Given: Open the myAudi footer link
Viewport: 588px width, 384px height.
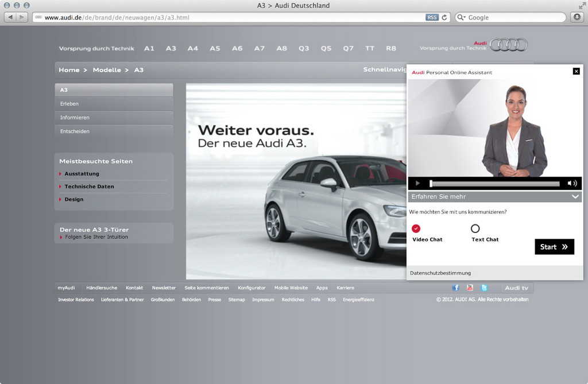Looking at the screenshot, I should pos(67,288).
